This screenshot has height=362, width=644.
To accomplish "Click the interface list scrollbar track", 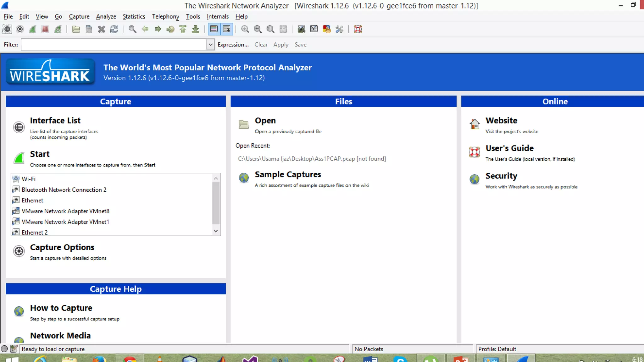I will coord(216,226).
